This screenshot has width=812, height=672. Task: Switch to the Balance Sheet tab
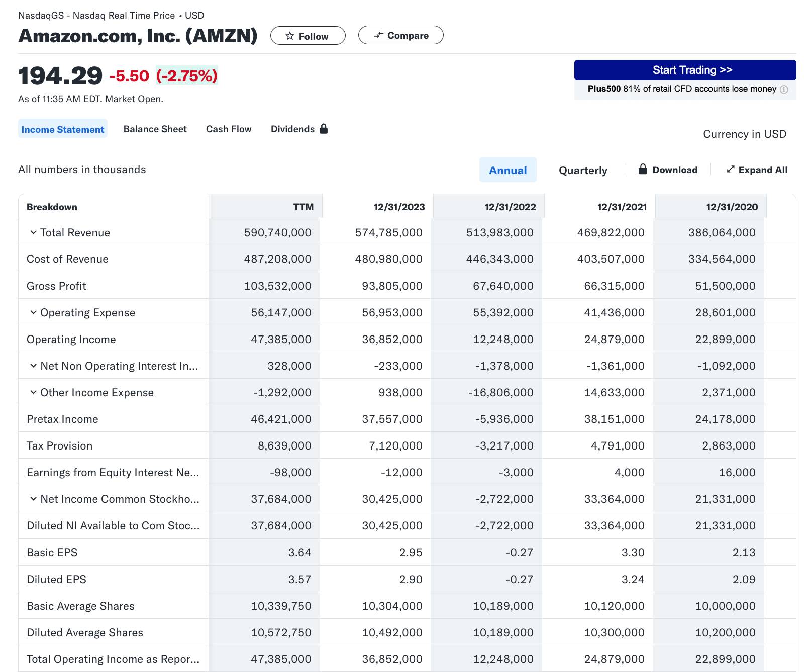(x=155, y=129)
